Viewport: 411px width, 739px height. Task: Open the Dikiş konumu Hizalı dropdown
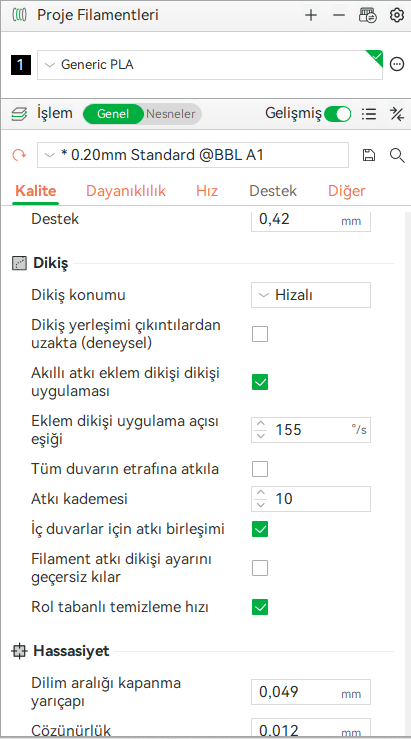311,295
